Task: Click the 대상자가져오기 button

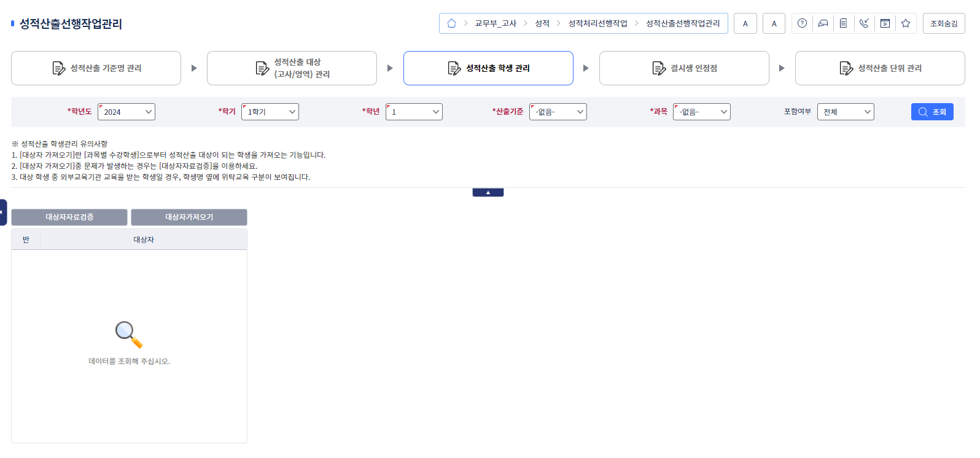Action: pos(189,217)
